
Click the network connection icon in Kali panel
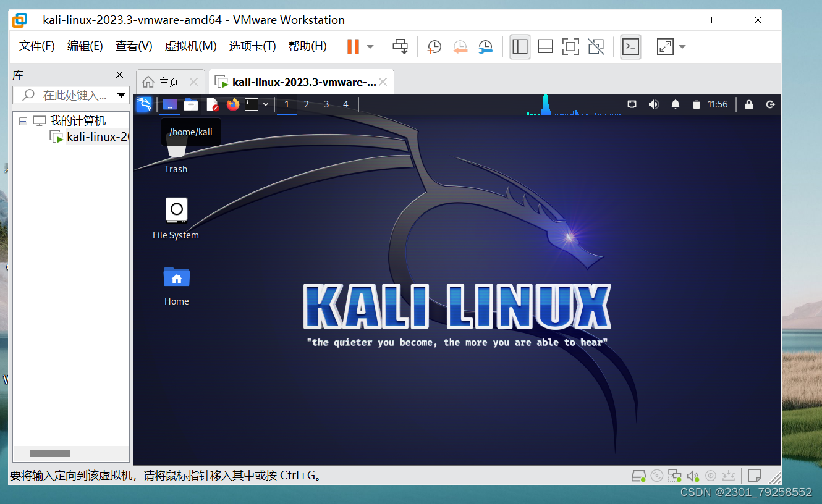(632, 104)
